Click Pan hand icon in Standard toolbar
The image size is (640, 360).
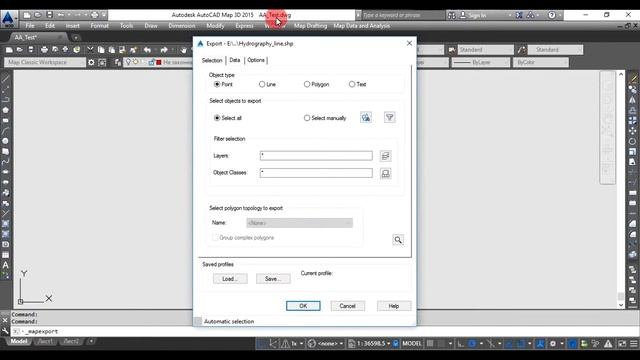pyautogui.click(x=184, y=50)
